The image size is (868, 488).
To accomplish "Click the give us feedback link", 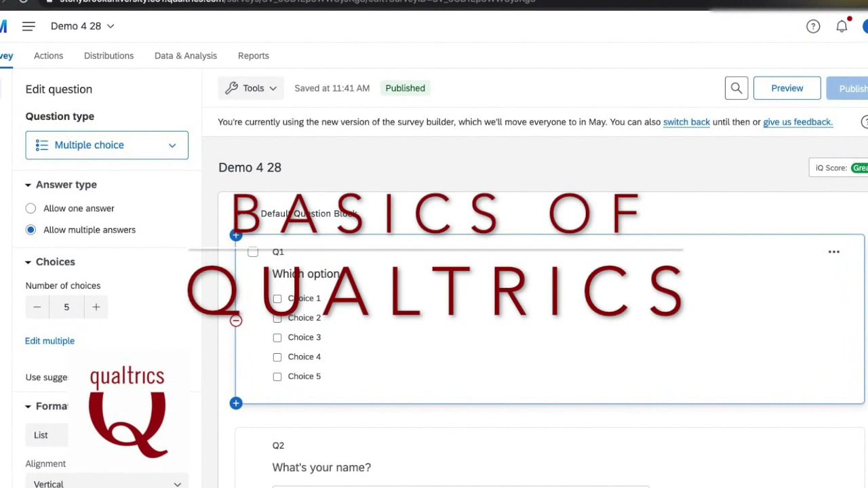I will (x=797, y=122).
